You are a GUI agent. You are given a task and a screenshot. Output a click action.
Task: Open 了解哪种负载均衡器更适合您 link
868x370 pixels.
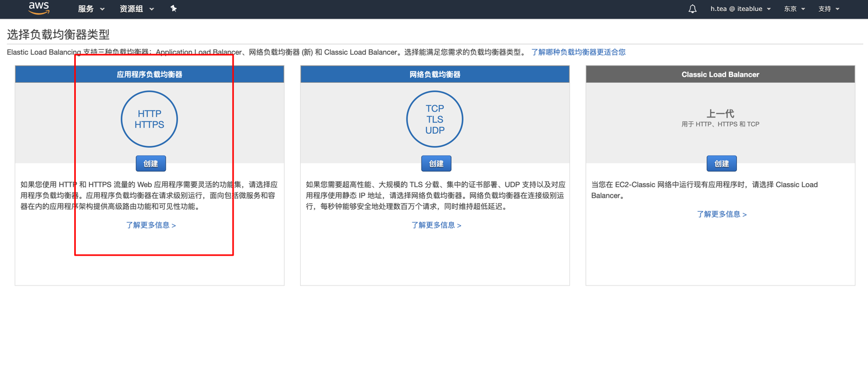pos(578,53)
